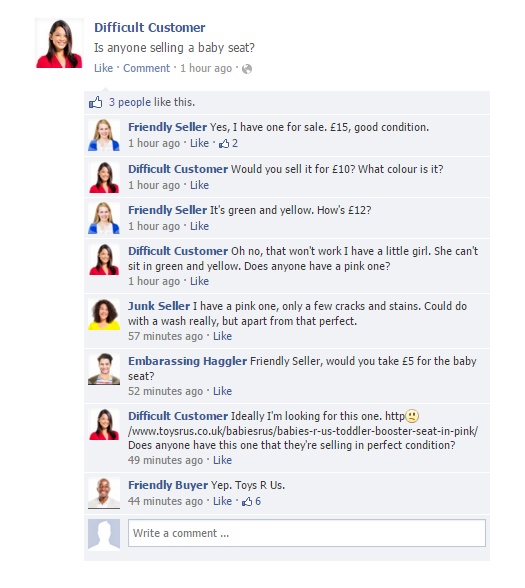Viewport: 525px width, 588px height.
Task: Click the thumbs-up count on Friendly Seller's first comment
Action: point(228,143)
